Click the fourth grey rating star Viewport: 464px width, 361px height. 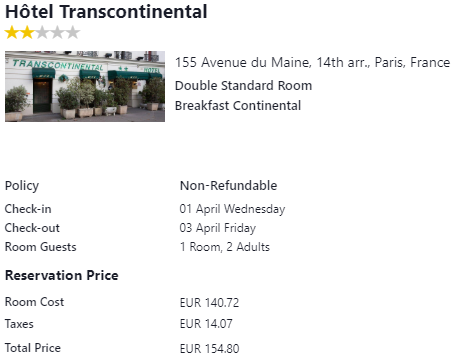[x=57, y=33]
